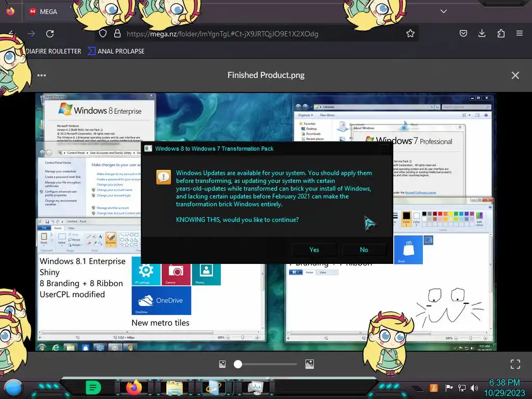Open the DIAFIRE ROULETTER bookmark
Screen dimensions: 532x399
click(x=54, y=51)
